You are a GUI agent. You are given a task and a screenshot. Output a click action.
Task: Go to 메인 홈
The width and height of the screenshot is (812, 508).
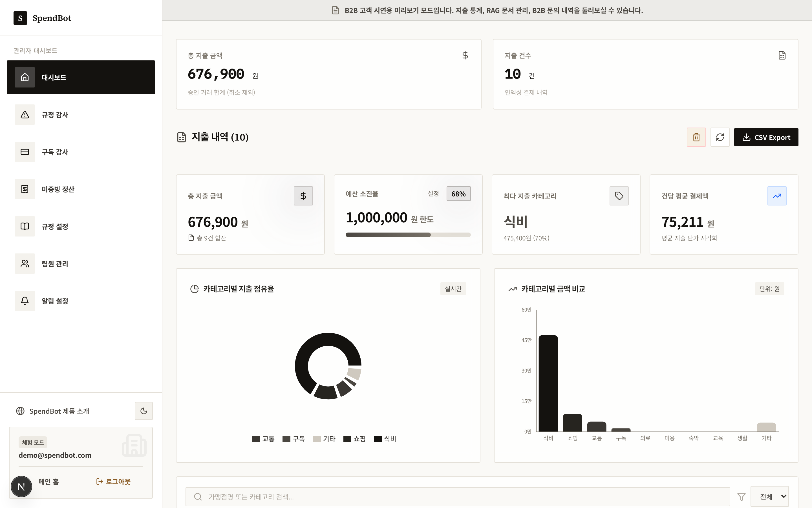coord(49,481)
